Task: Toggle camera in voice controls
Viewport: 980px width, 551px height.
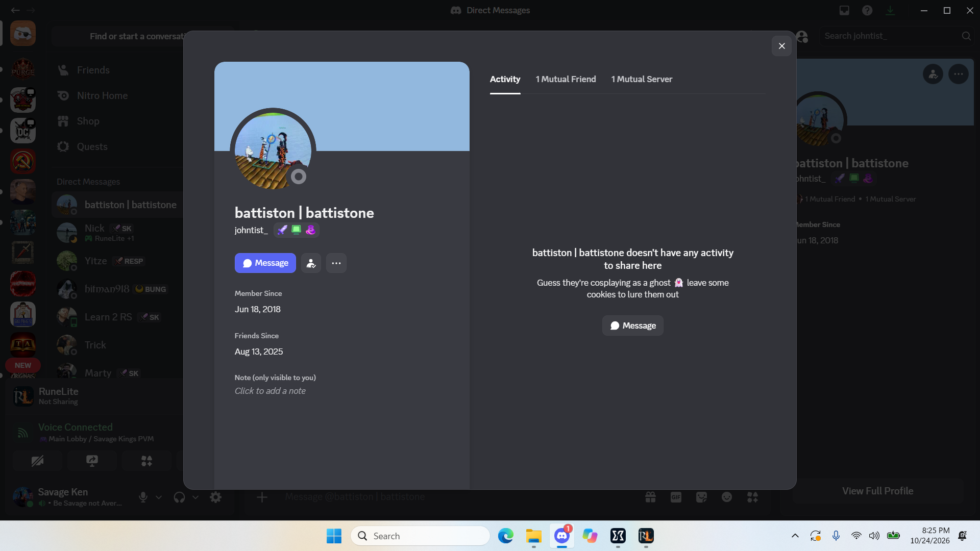Action: click(x=37, y=461)
